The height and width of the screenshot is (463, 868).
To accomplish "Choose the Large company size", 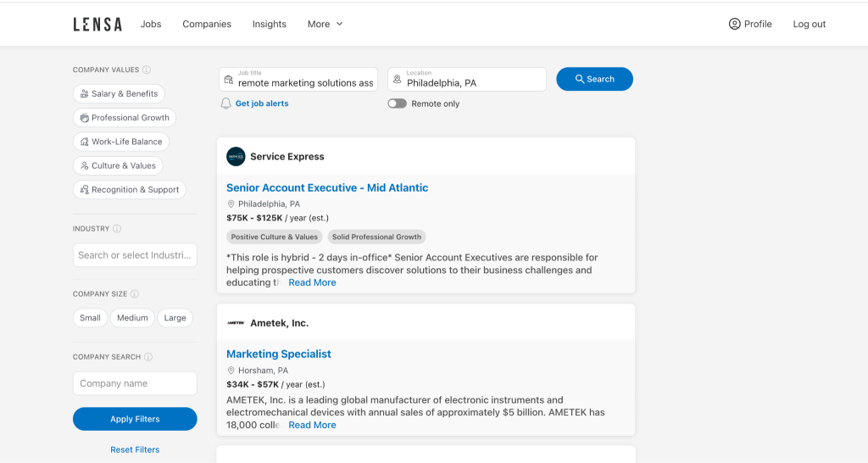I will coord(175,318).
